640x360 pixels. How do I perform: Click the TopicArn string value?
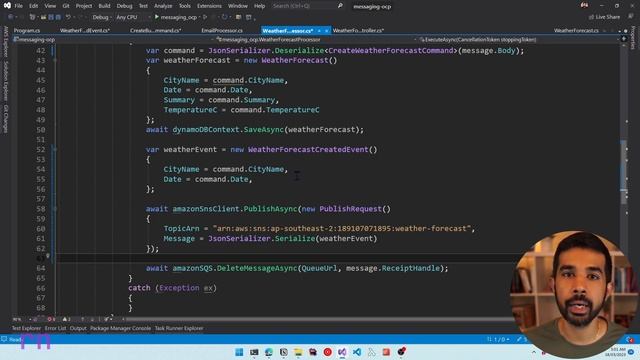click(x=342, y=229)
